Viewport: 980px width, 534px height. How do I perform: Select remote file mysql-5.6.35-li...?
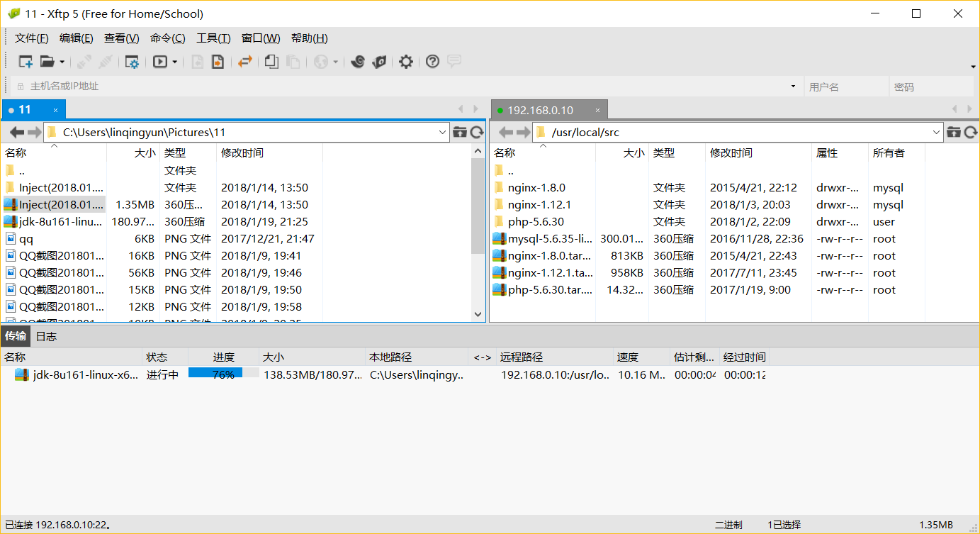542,238
